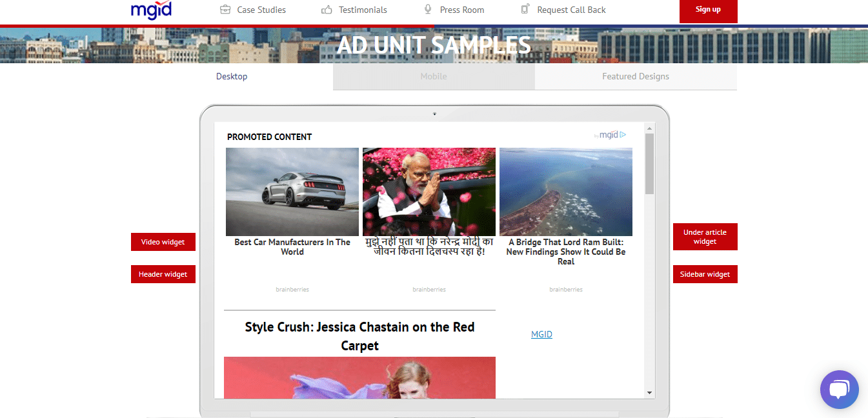Click the Press Room microphone icon
This screenshot has height=418, width=868.
pyautogui.click(x=428, y=9)
